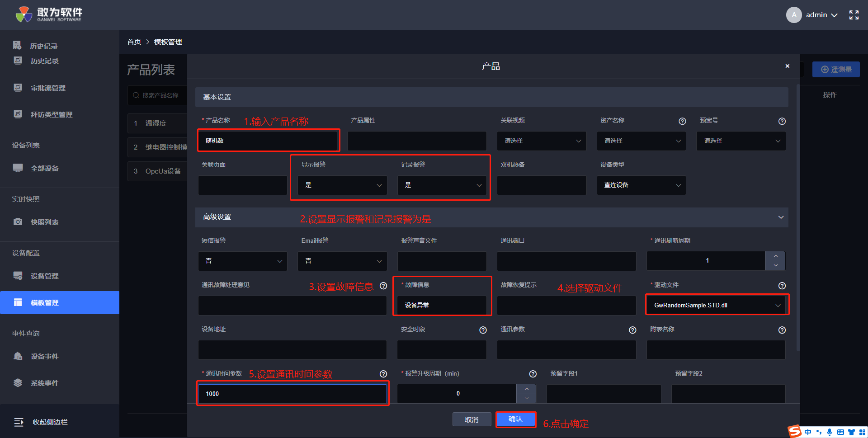This screenshot has width=868, height=438.
Task: Open the admin user menu
Action: (822, 15)
